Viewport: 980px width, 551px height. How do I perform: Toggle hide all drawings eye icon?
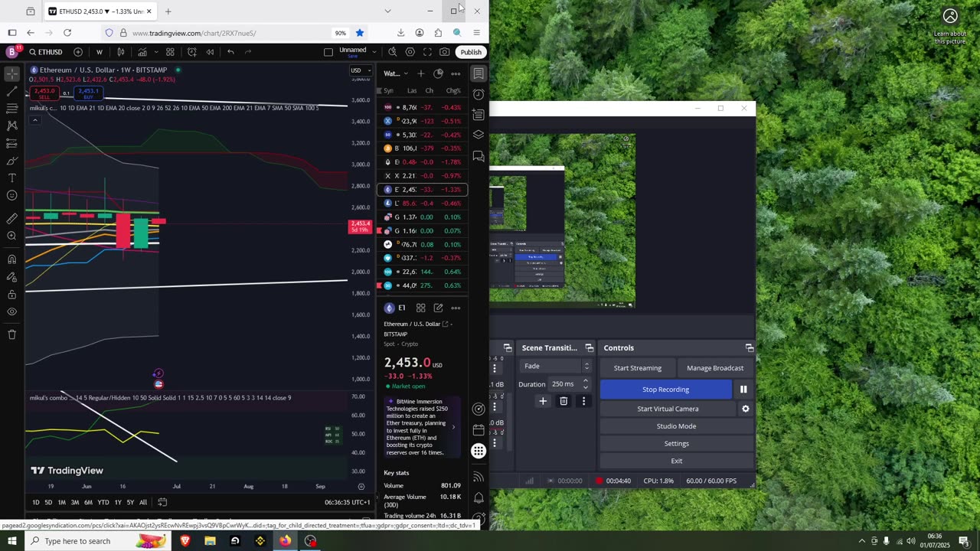coord(11,311)
